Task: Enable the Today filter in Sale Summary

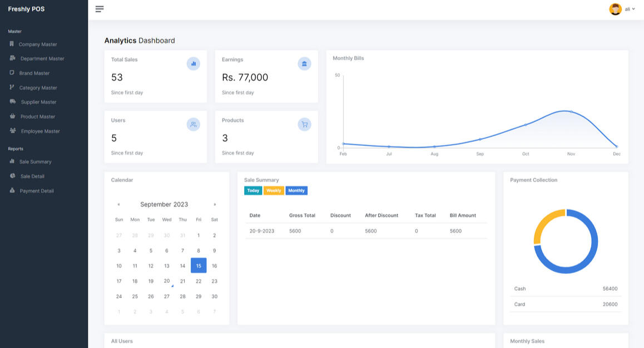Action: [x=253, y=190]
